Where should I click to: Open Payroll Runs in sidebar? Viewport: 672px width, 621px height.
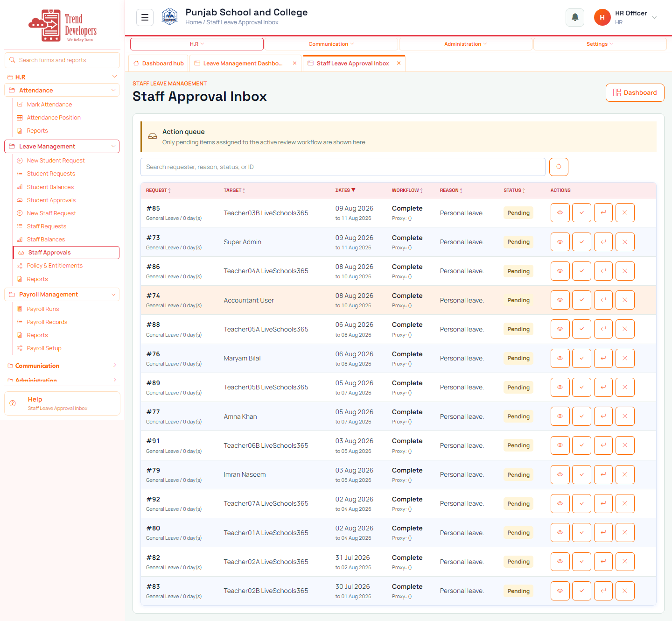pos(42,309)
